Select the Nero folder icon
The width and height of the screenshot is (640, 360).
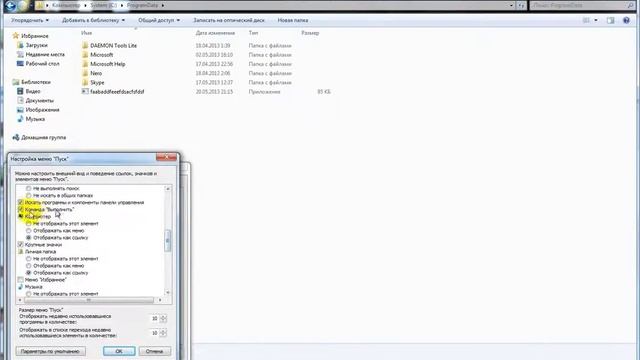coord(85,73)
